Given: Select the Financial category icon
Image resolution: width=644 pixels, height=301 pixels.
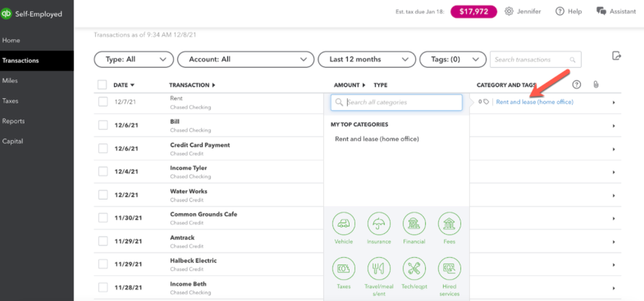Looking at the screenshot, I should point(414,224).
